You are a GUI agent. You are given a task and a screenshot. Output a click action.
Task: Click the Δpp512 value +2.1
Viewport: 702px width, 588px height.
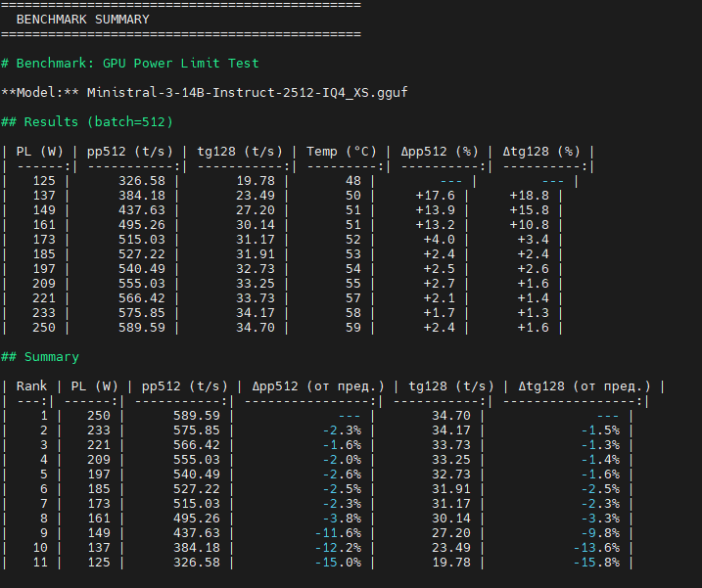pos(440,298)
